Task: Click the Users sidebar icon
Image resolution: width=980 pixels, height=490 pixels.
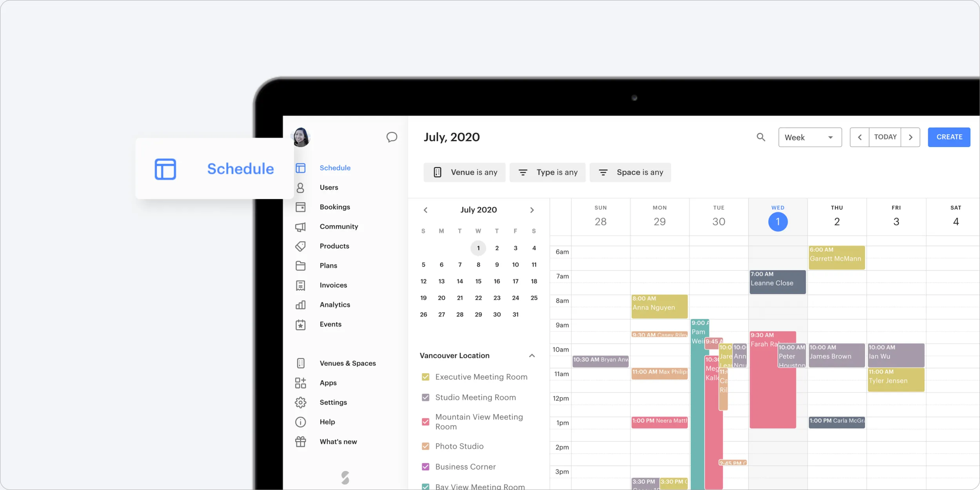Action: pyautogui.click(x=301, y=187)
